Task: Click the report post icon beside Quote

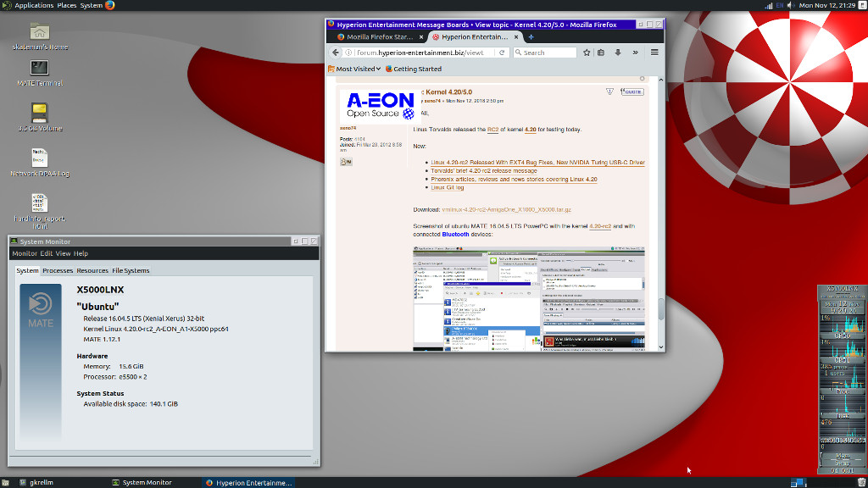Action: 609,91
